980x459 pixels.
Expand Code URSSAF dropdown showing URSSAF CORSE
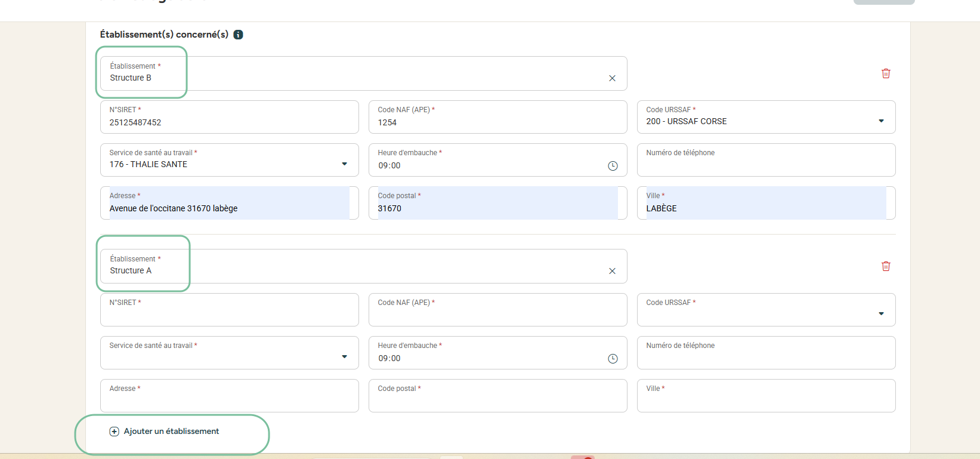tap(881, 121)
